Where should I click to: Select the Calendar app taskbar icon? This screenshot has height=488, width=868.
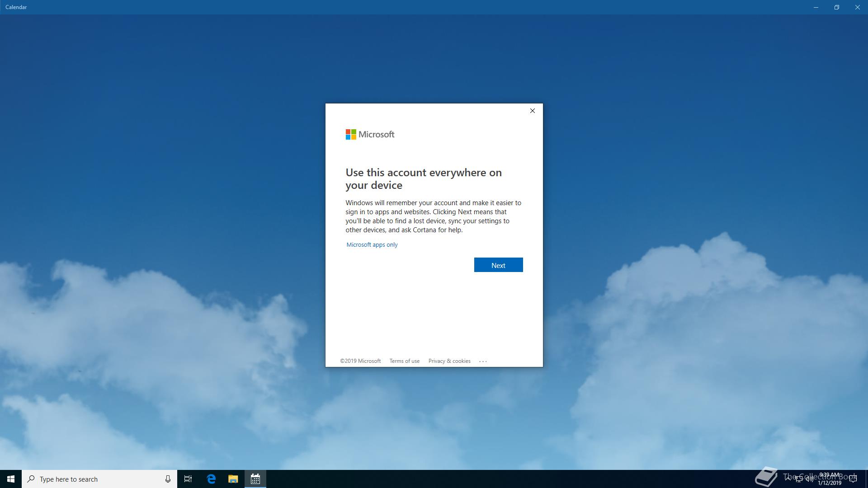(255, 479)
